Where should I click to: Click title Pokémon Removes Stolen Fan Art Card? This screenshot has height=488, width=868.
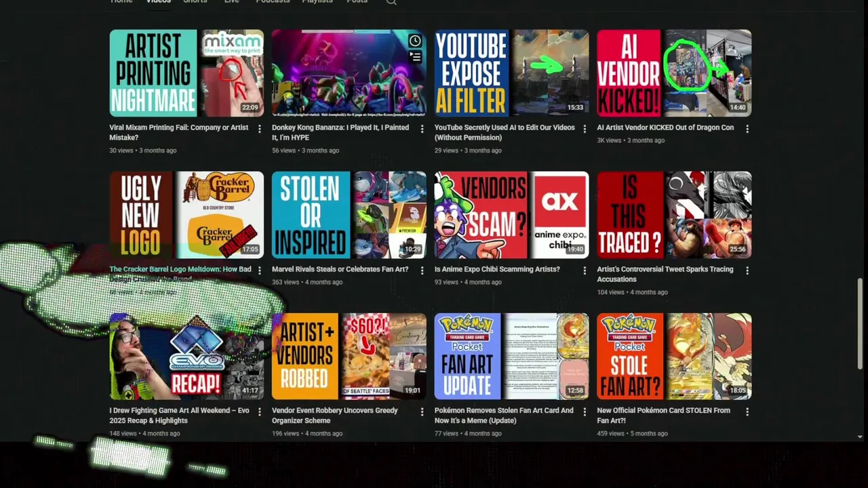[504, 415]
